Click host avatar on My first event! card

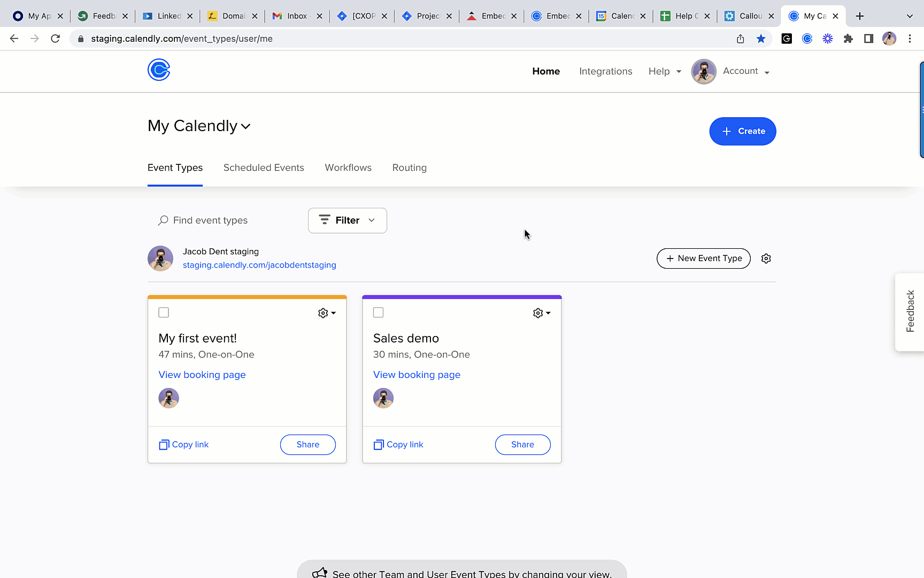168,398
